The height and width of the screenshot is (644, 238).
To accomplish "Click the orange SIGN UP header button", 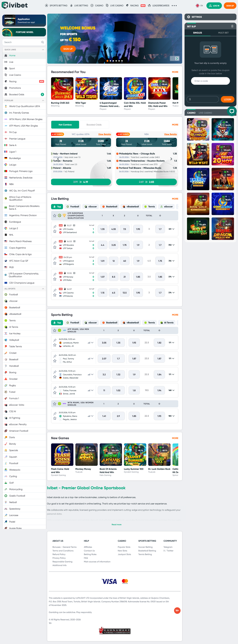I will coord(230,6).
